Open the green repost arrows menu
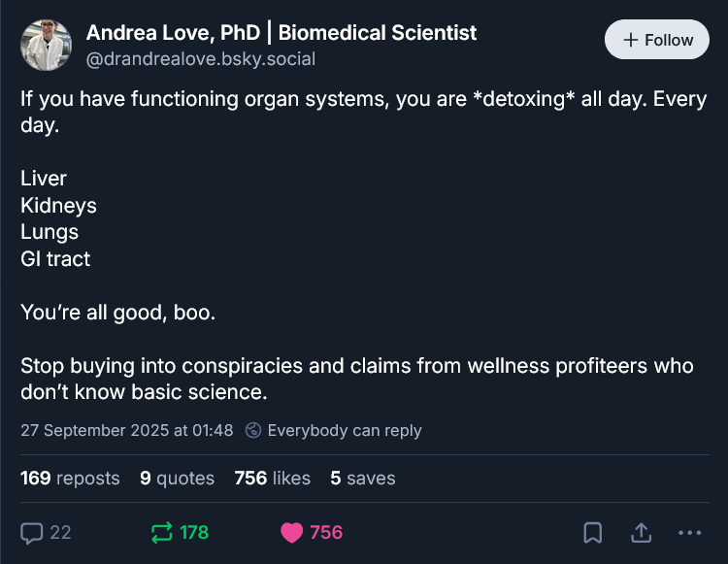Image resolution: width=728 pixels, height=564 pixels. coord(161,532)
